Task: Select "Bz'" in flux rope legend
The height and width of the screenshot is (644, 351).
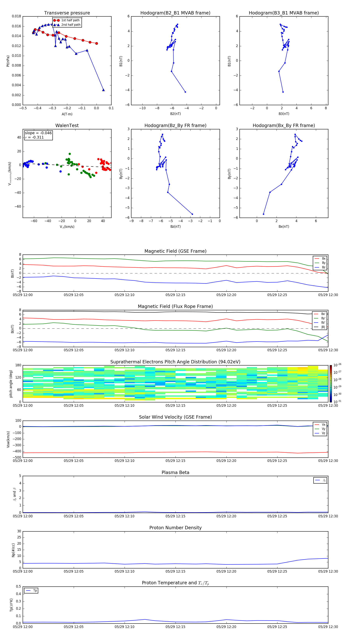Action: point(320,323)
